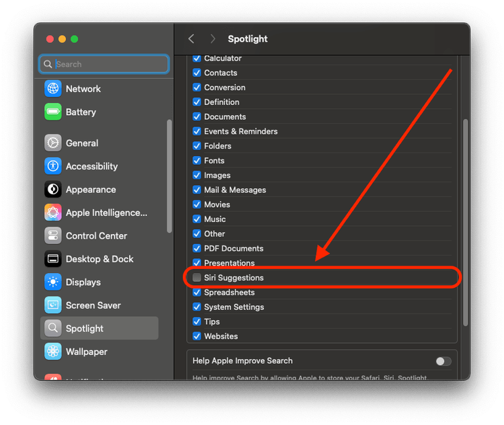Click the Displays sun icon
The image size is (504, 425).
(x=53, y=282)
